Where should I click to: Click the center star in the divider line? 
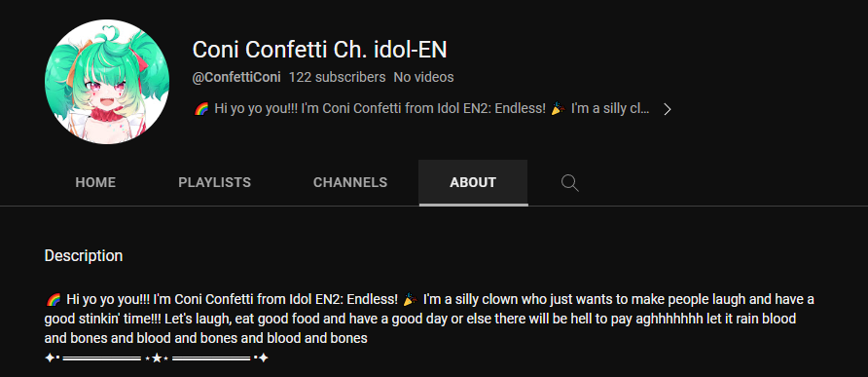tap(157, 358)
